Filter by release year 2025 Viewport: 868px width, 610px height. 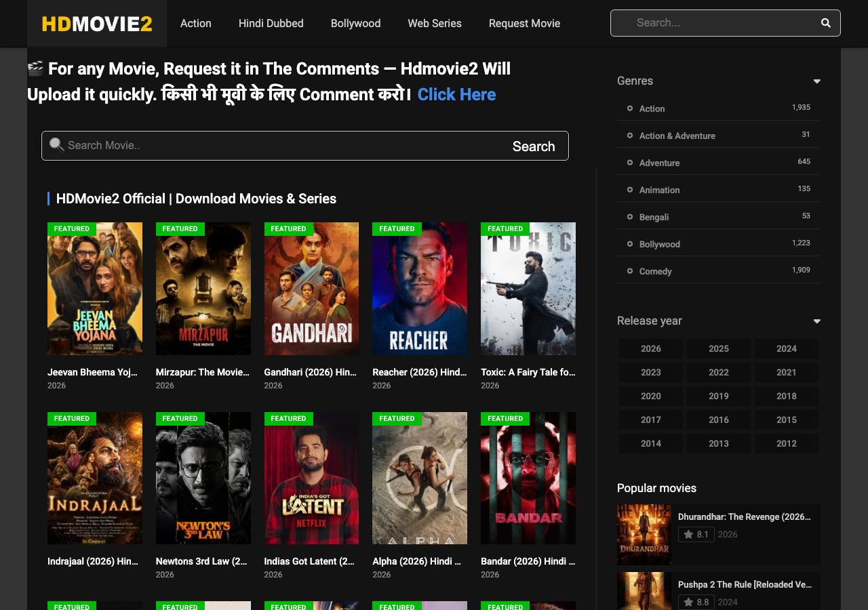[719, 348]
